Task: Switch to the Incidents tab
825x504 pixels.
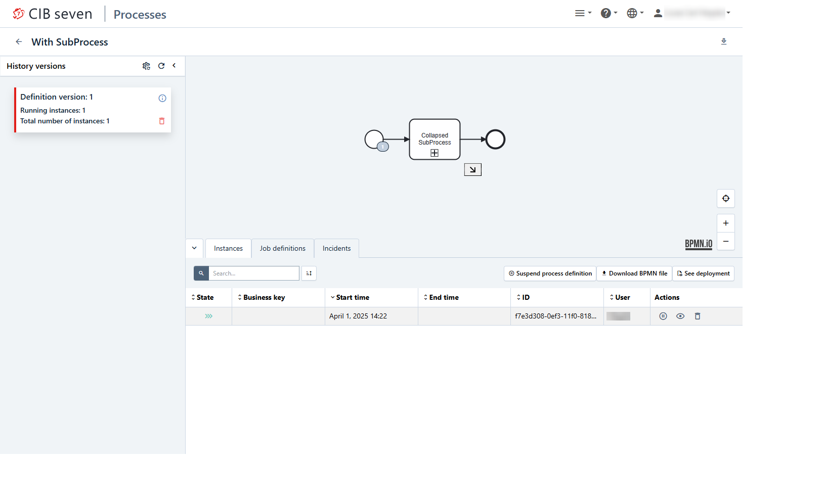Action: point(336,249)
